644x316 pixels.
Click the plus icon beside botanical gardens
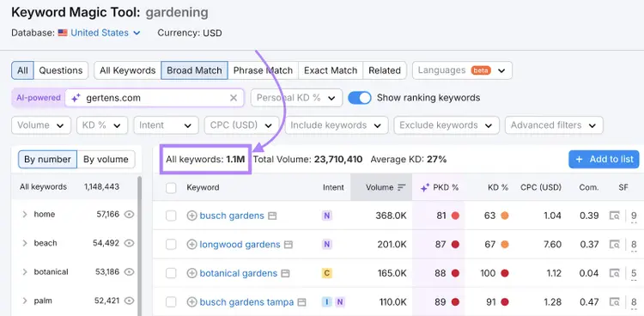coord(191,273)
